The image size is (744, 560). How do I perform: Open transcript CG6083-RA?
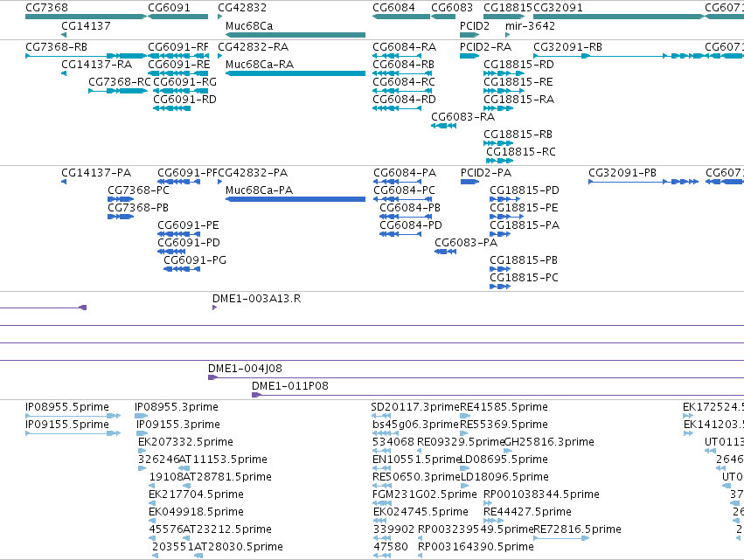pos(462,117)
